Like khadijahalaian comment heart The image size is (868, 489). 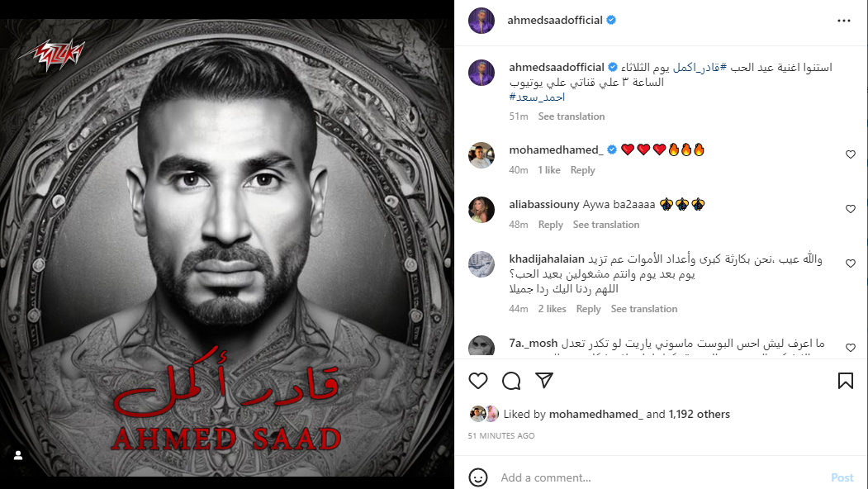point(851,263)
